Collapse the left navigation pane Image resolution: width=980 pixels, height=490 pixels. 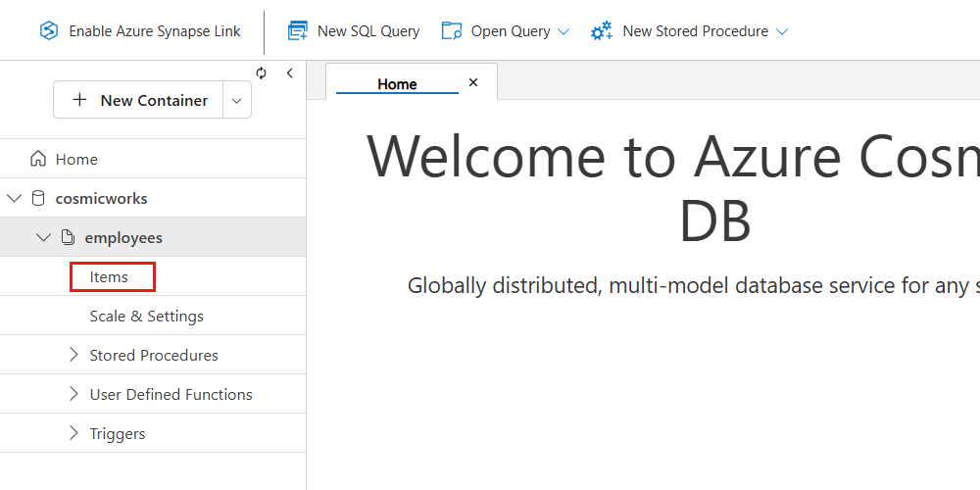tap(289, 73)
